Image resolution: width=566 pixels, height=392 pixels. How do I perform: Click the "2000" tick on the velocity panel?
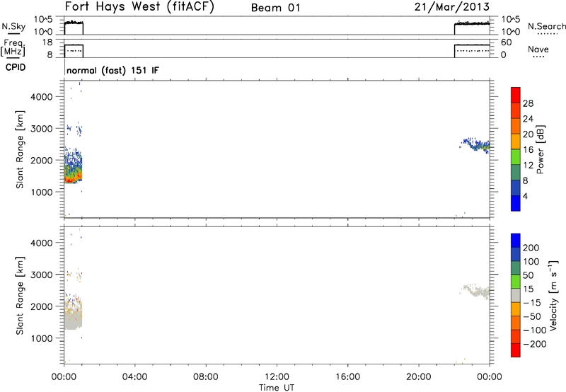point(41,306)
